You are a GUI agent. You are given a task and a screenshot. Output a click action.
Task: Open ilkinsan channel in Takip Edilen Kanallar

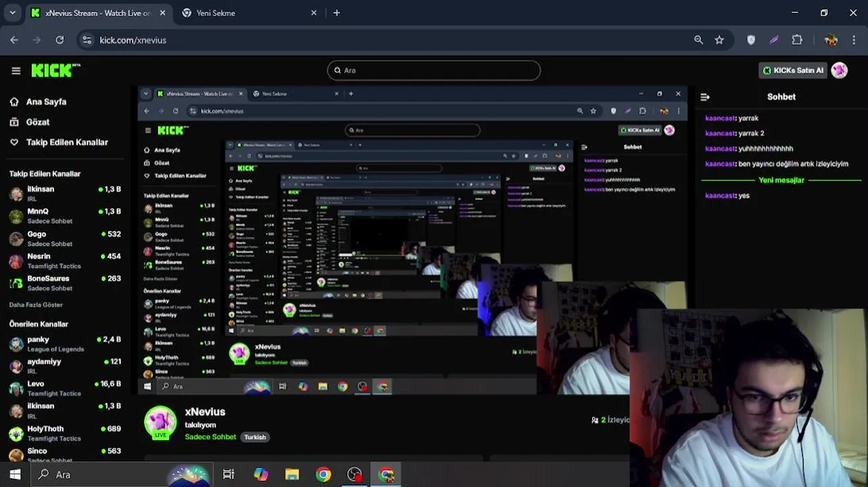click(65, 193)
